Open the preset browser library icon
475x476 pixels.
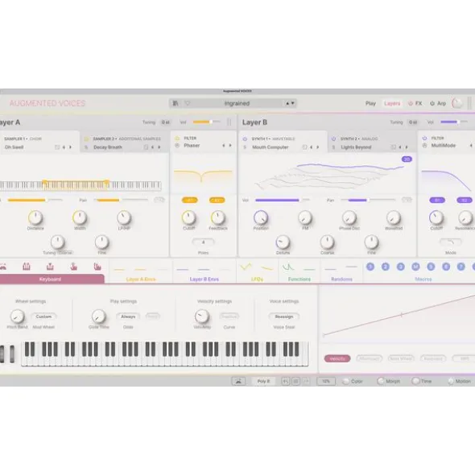click(176, 104)
